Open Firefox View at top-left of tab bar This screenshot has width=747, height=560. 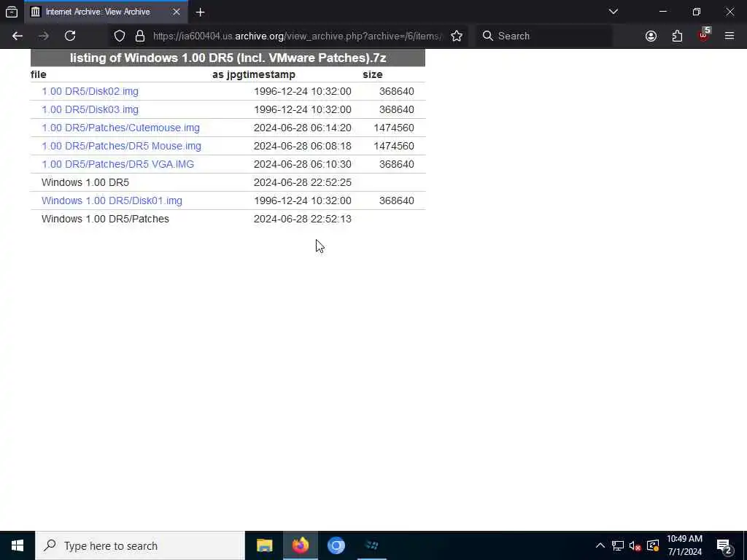pos(12,12)
